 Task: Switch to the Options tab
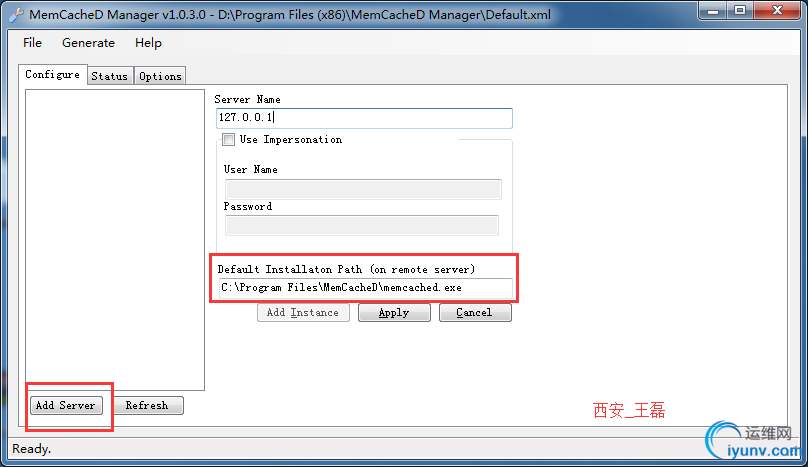coord(160,76)
